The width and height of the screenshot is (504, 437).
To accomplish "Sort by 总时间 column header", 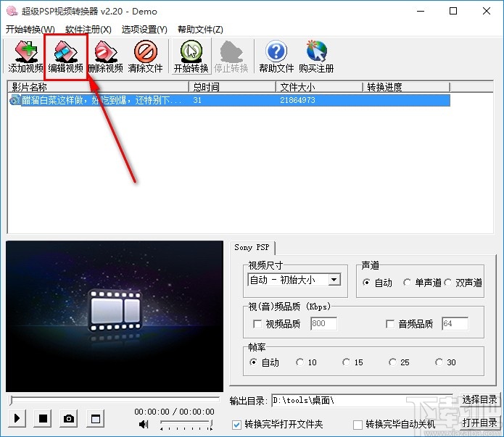I will pos(232,87).
